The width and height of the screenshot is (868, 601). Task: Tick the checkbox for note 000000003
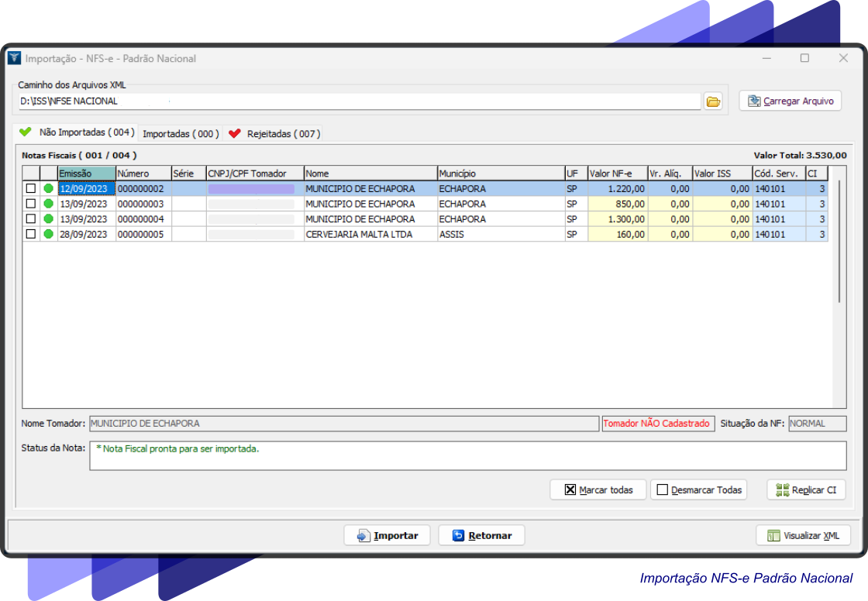pyautogui.click(x=31, y=204)
